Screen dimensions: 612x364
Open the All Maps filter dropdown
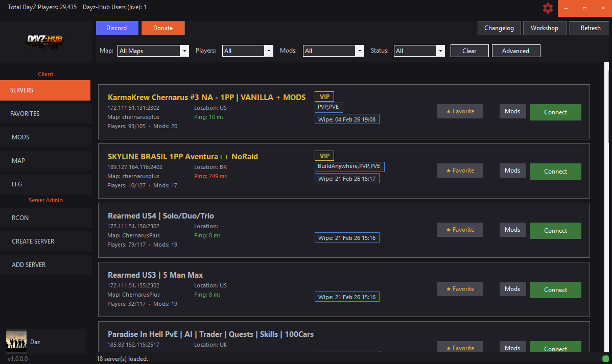(x=153, y=51)
